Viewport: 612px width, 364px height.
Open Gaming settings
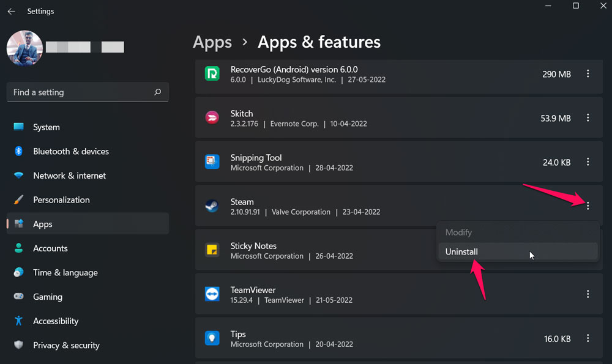click(x=88, y=297)
